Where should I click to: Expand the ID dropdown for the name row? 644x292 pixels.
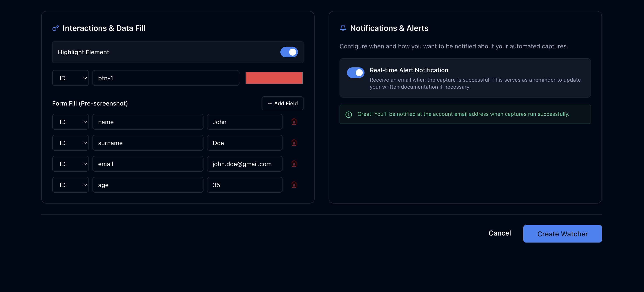(x=71, y=122)
